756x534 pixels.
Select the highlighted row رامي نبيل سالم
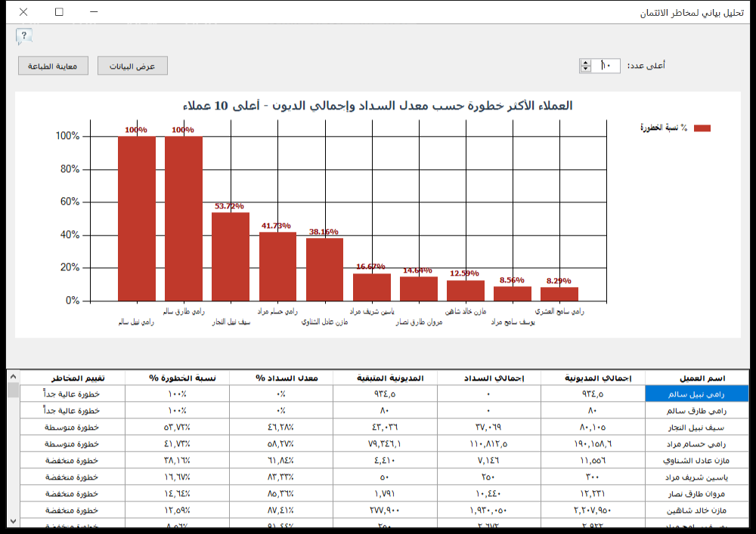tap(385, 394)
